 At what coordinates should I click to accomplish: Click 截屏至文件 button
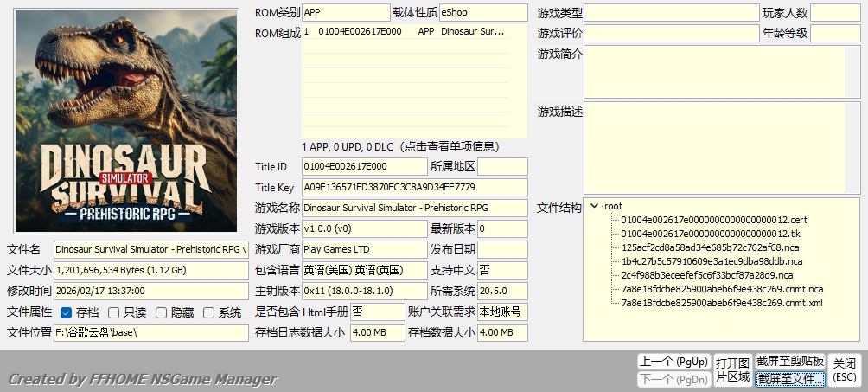789,379
